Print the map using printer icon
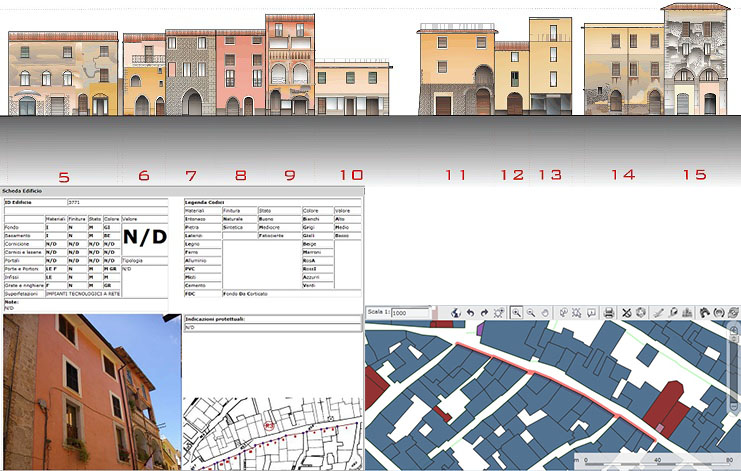 pos(609,313)
